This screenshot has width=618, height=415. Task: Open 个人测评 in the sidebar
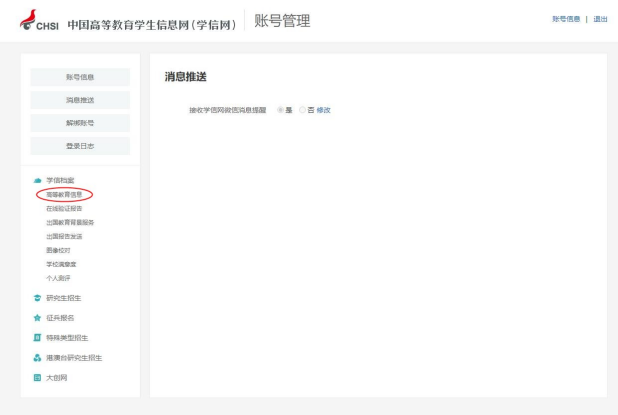tap(58, 278)
